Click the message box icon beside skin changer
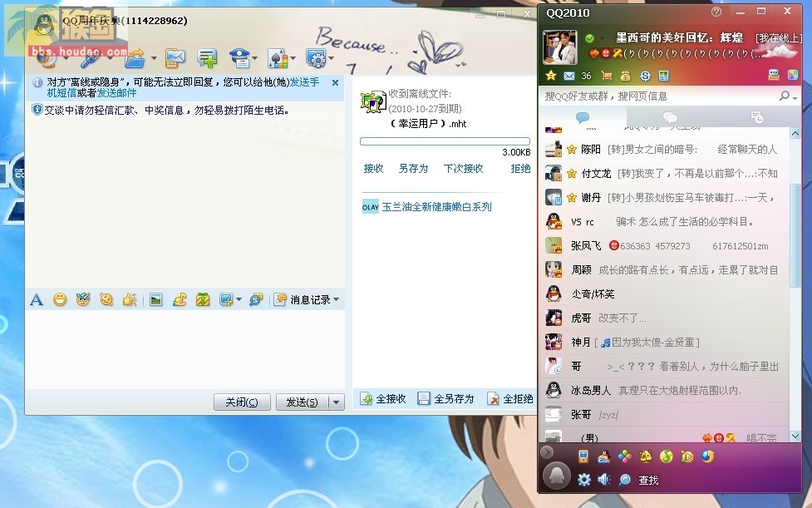This screenshot has height=508, width=812. tap(774, 76)
